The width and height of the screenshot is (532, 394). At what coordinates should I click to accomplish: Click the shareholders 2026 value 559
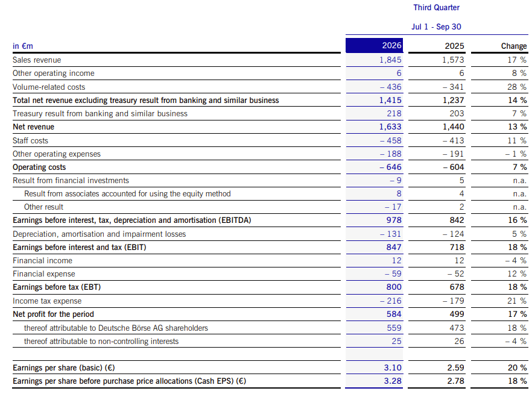(394, 328)
